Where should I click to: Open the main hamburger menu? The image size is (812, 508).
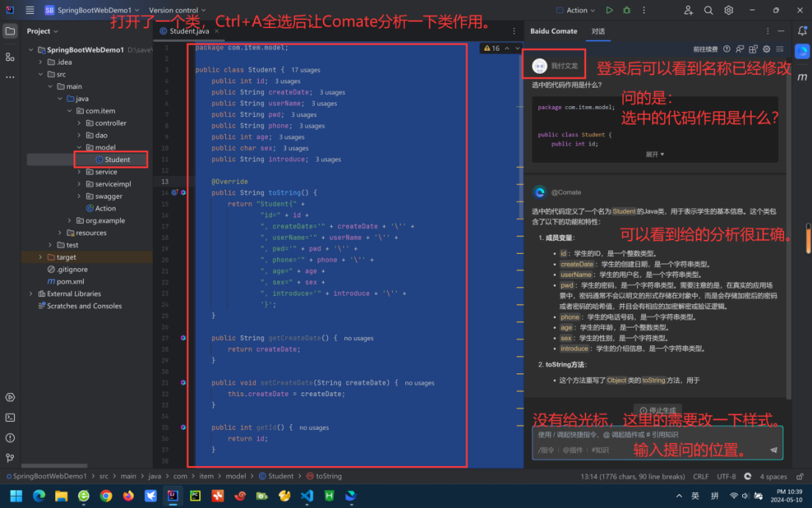click(x=29, y=10)
